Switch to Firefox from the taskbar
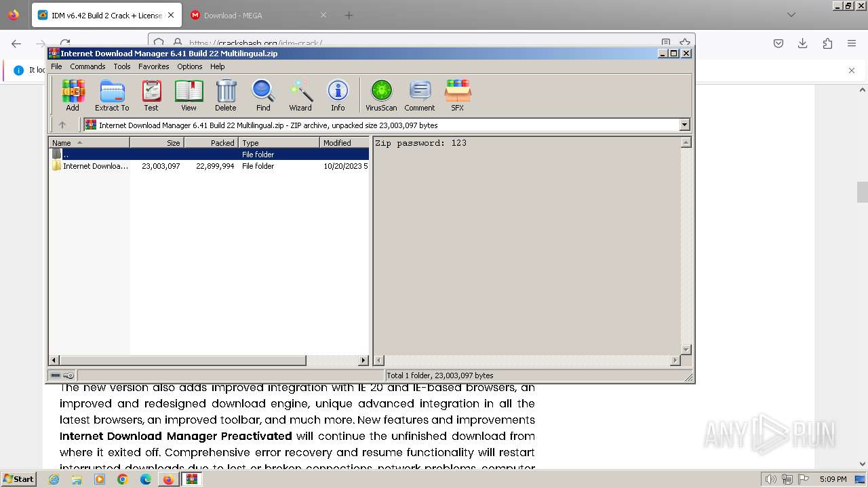This screenshot has width=868, height=488. tap(168, 479)
